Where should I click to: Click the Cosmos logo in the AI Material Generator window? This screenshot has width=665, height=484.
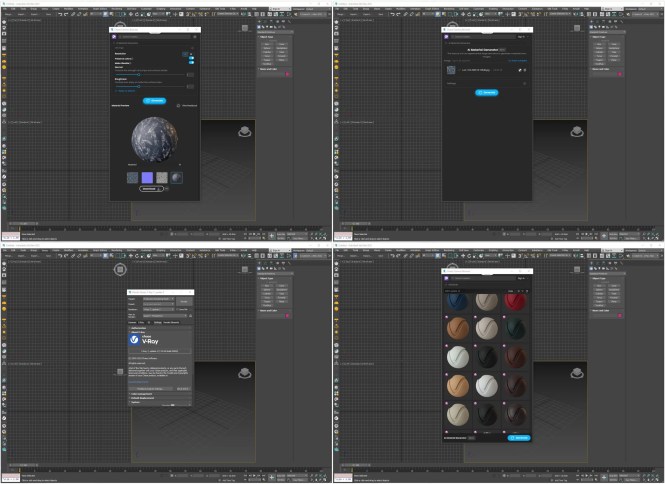(446, 37)
